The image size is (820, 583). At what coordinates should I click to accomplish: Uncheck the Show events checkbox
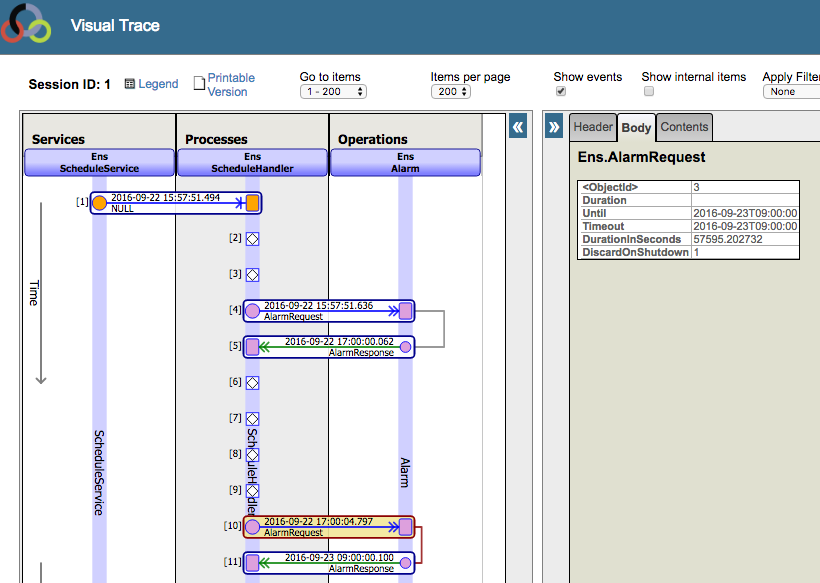(561, 91)
